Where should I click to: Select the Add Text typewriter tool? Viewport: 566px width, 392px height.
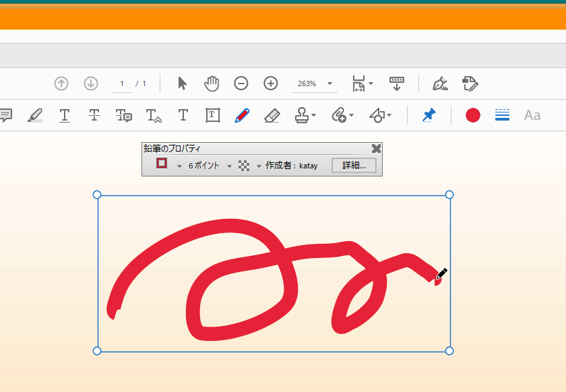point(183,115)
